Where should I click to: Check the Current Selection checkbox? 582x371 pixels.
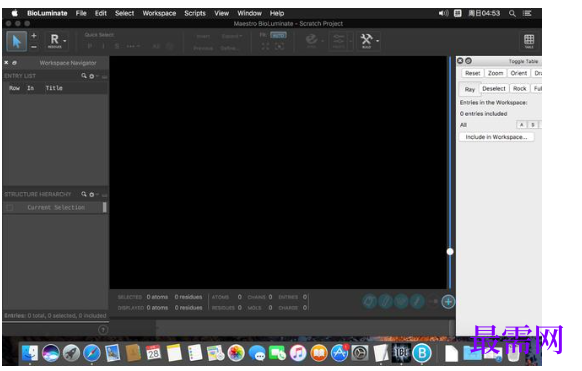(x=10, y=207)
